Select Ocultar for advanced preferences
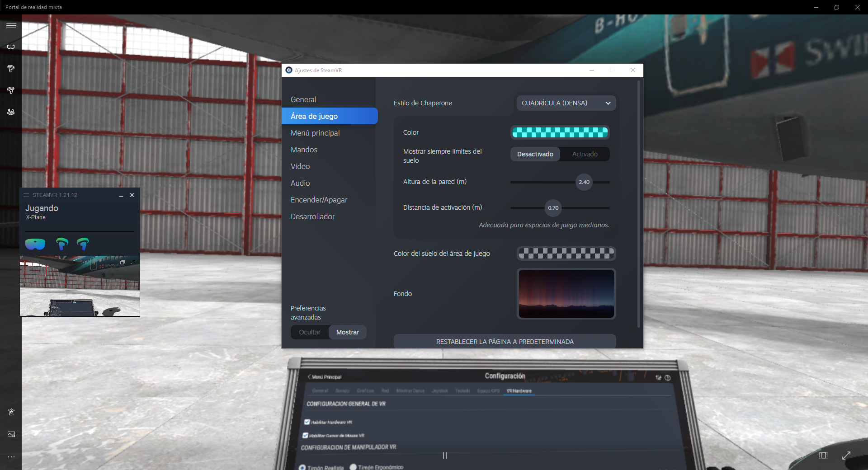 310,332
